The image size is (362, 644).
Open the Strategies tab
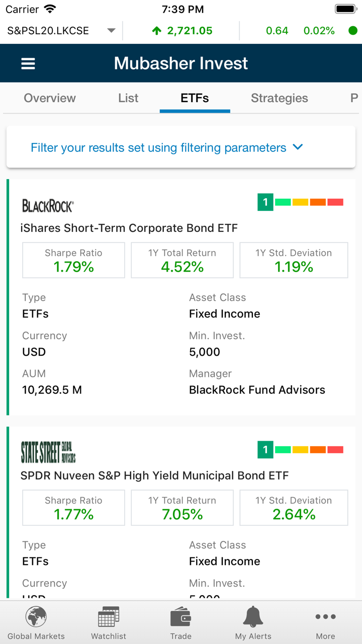[279, 98]
